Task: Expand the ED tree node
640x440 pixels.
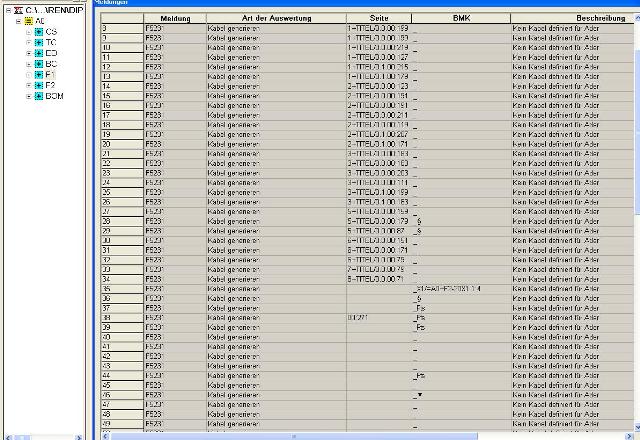Action: tap(29, 53)
